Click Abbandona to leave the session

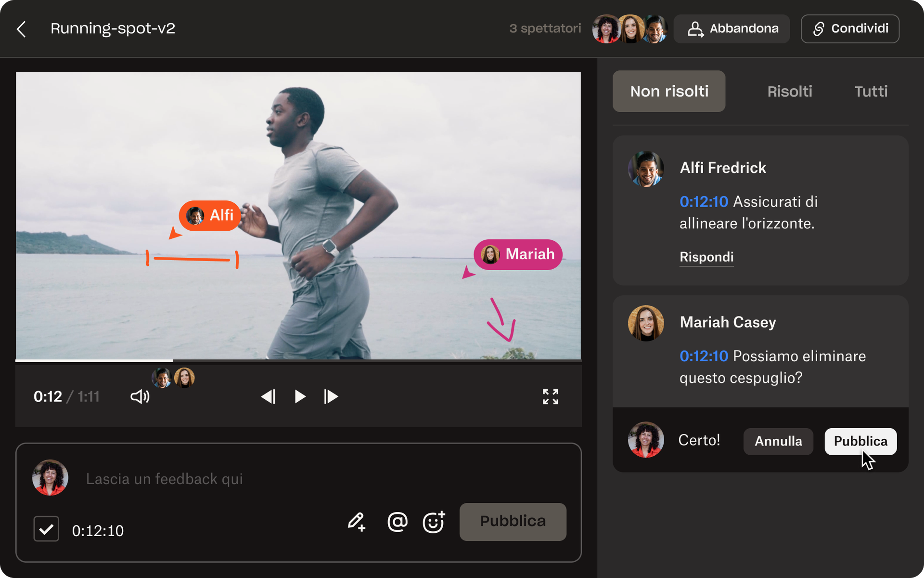731,28
